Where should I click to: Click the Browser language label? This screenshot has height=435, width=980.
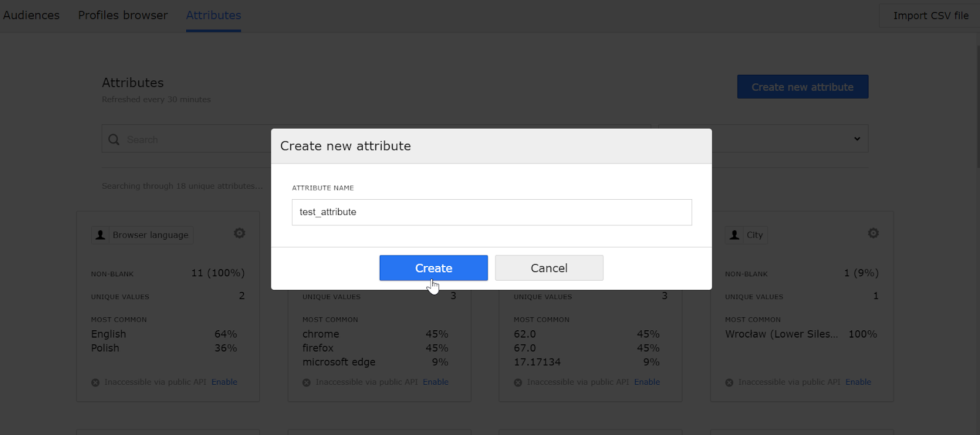click(151, 235)
